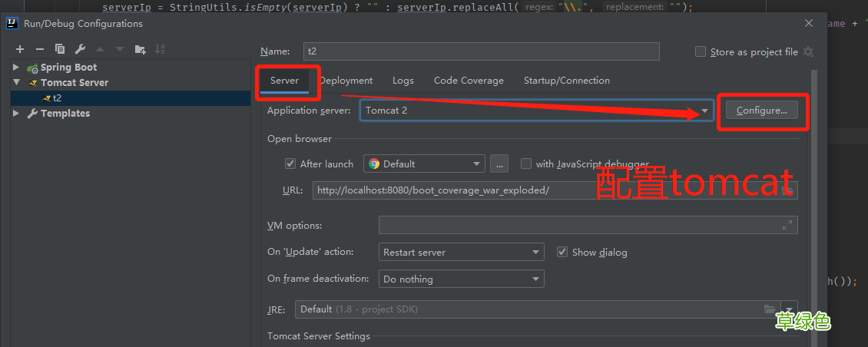This screenshot has height=347, width=868.
Task: Click the Name input field
Action: 482,51
